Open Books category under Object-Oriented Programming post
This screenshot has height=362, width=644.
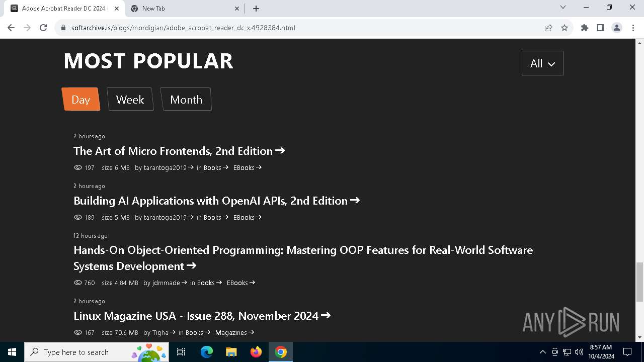(209, 283)
